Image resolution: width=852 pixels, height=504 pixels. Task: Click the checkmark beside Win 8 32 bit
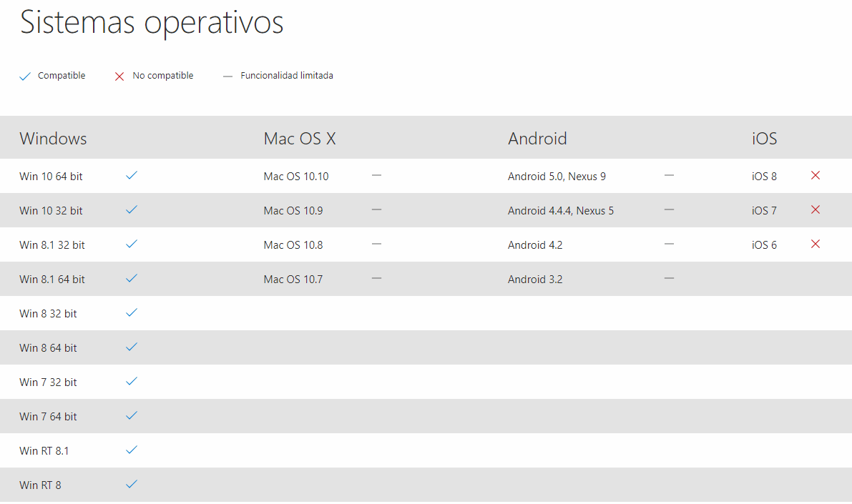[x=132, y=312]
